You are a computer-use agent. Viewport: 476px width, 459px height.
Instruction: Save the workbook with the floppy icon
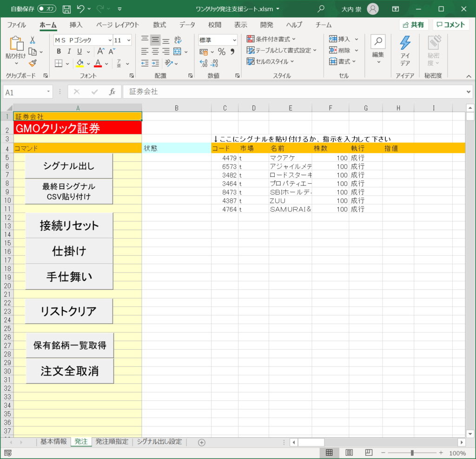point(66,9)
